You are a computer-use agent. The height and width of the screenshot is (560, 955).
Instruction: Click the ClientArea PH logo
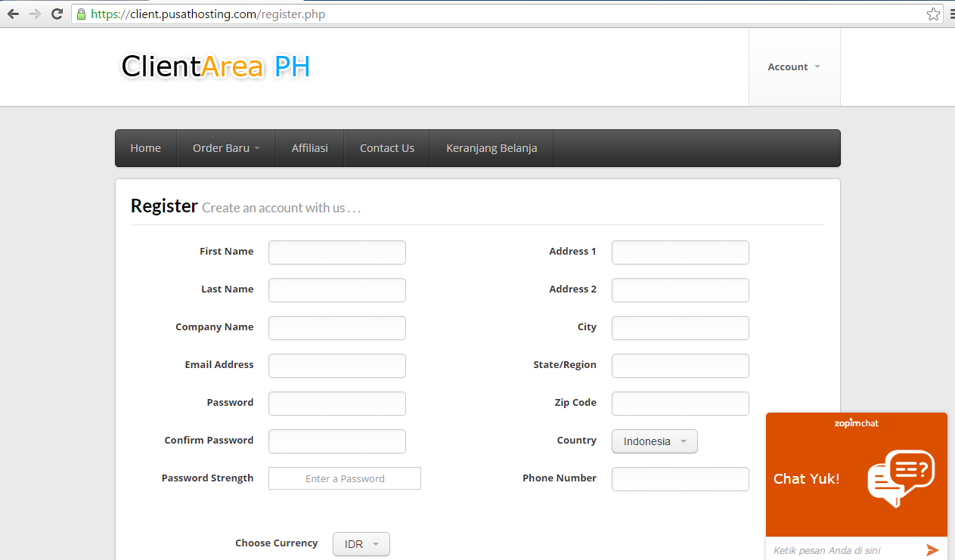[214, 67]
